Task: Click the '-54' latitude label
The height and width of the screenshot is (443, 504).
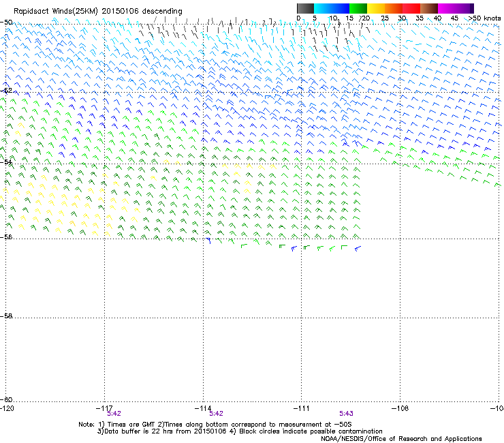Action: (6, 162)
